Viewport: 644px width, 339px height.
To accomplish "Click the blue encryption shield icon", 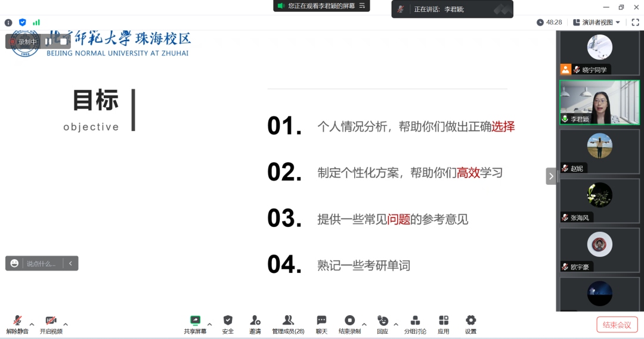I will 23,23.
